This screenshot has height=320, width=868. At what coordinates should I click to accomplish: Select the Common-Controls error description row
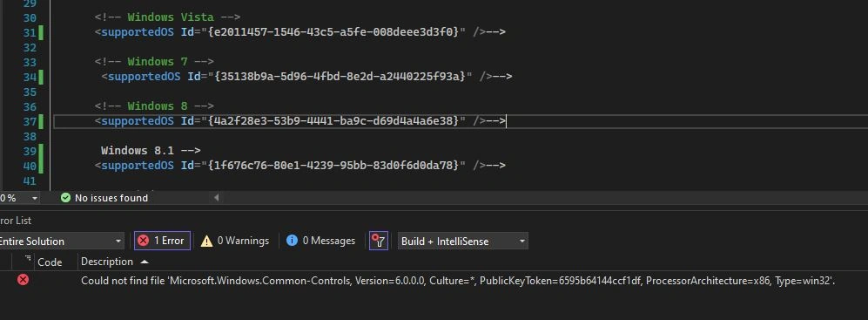click(434, 281)
